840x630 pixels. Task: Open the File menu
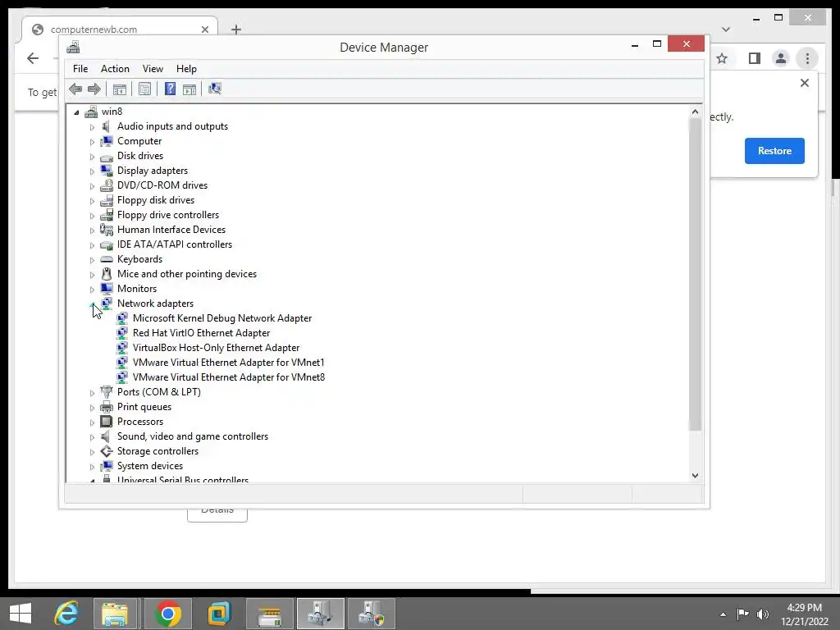80,69
